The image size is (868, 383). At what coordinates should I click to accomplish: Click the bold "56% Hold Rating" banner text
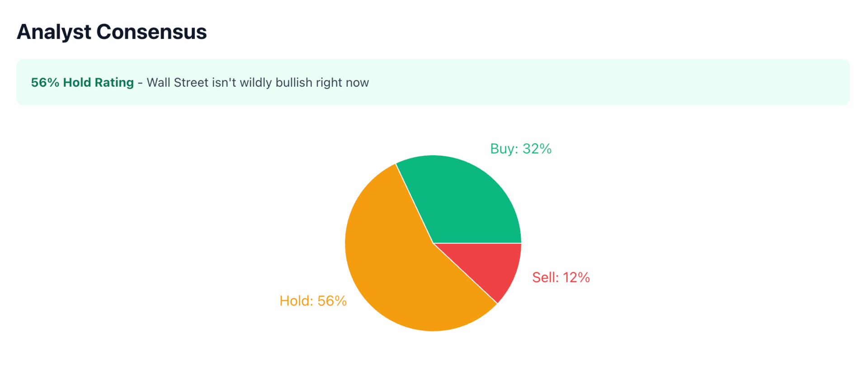coord(82,83)
